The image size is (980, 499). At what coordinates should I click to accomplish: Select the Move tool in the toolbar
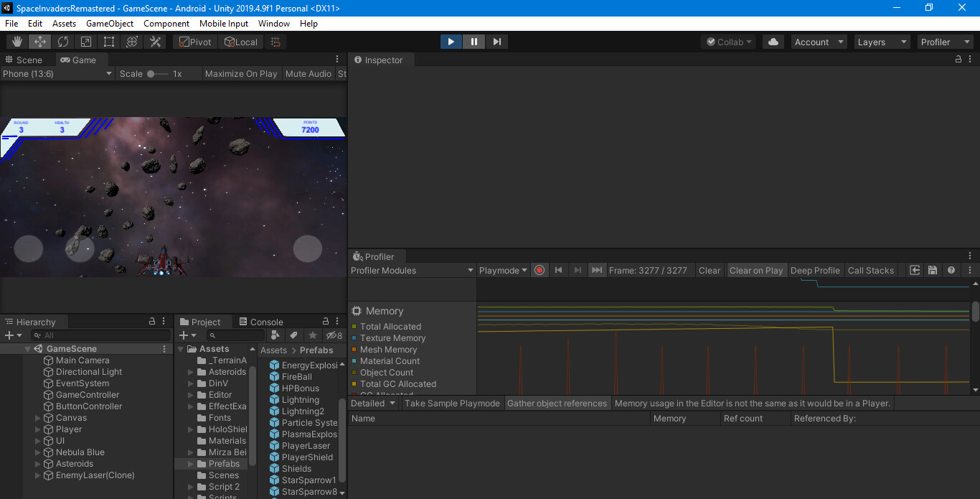point(39,41)
